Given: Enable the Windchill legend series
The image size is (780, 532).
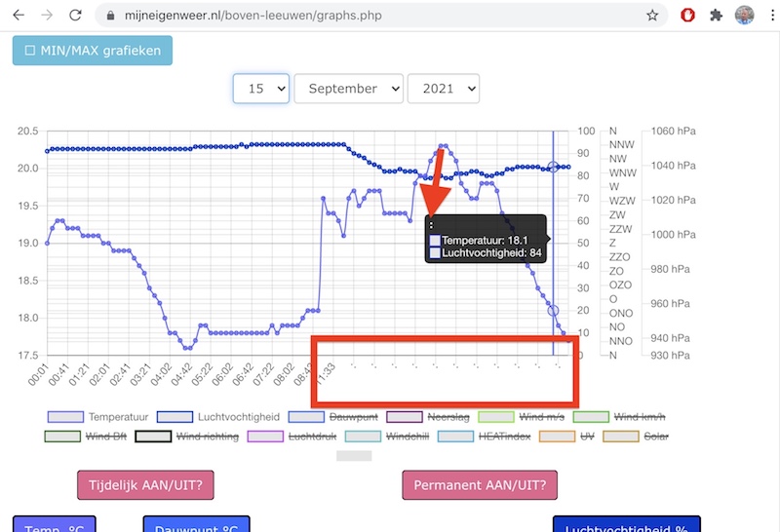Looking at the screenshot, I should 399,437.
